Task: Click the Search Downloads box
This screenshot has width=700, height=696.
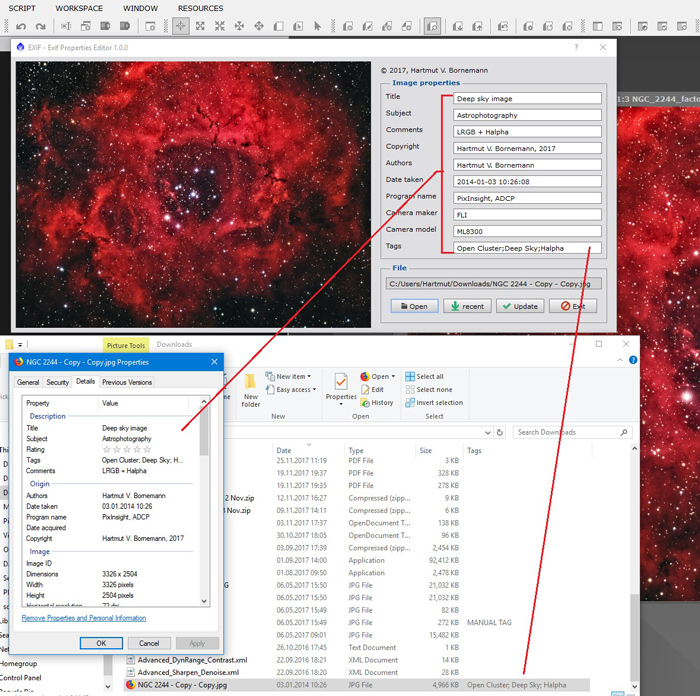Action: click(572, 432)
